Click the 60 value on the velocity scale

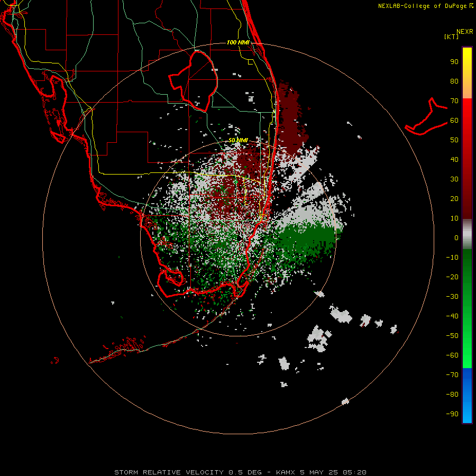454,121
